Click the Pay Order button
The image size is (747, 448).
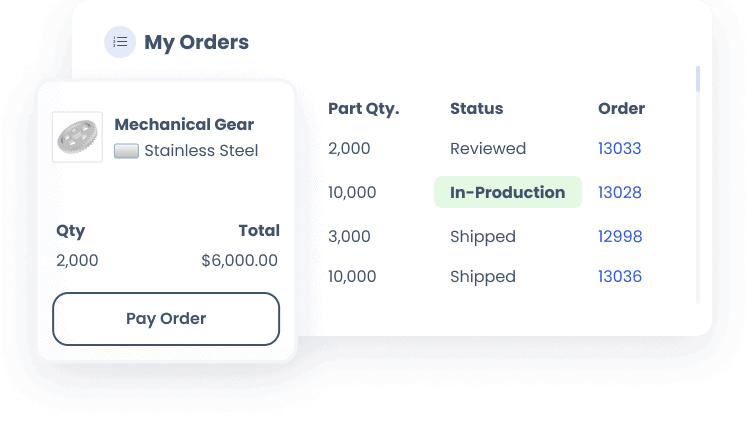(x=166, y=319)
